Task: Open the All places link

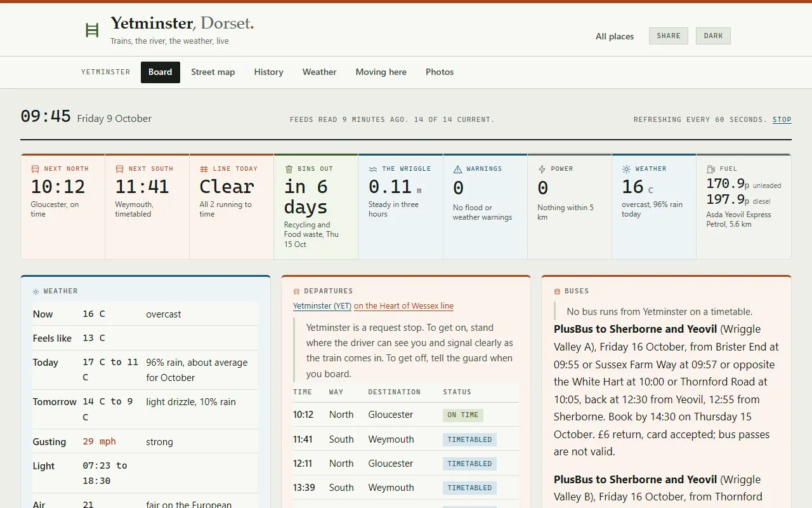Action: pos(615,36)
